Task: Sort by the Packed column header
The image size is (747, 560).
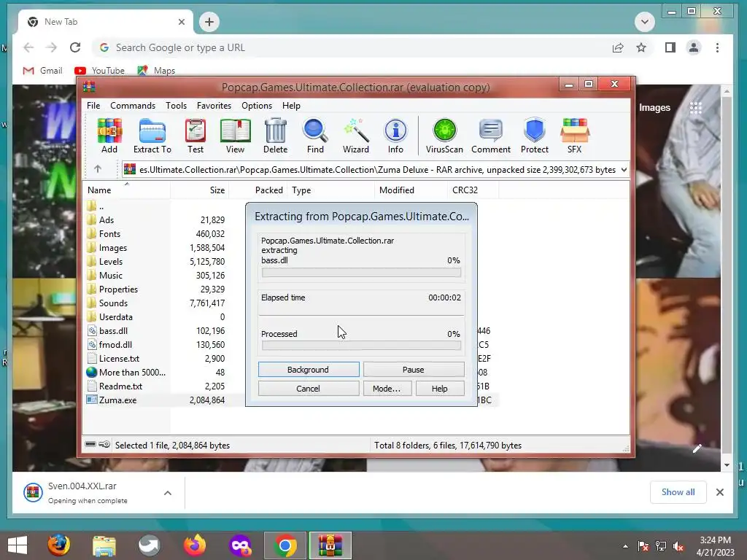Action: tap(258, 190)
